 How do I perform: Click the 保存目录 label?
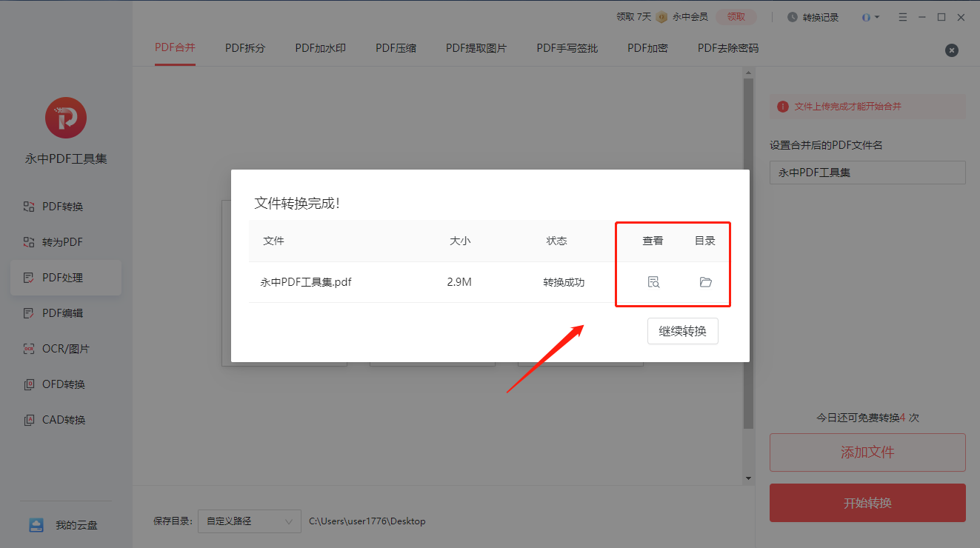(173, 521)
